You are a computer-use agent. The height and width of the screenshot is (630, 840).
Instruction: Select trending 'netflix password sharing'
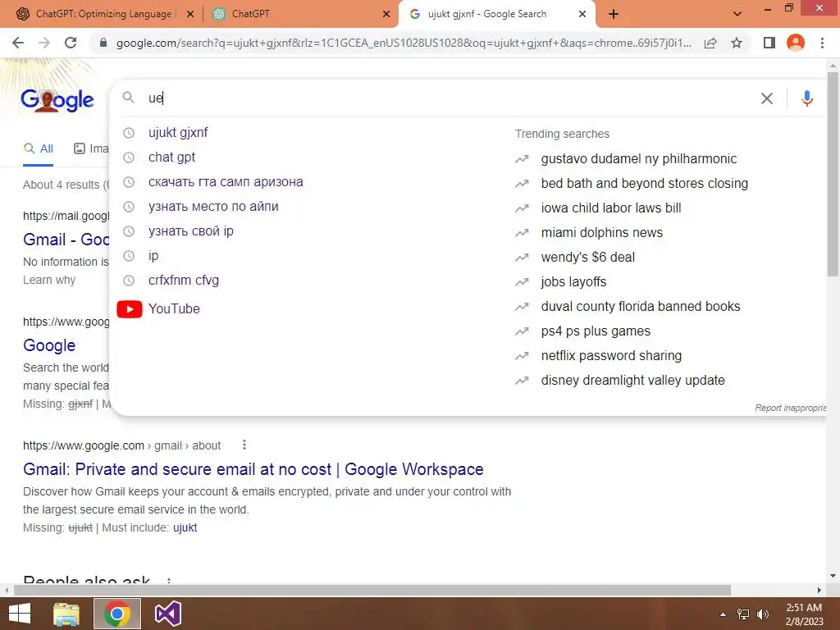click(611, 356)
